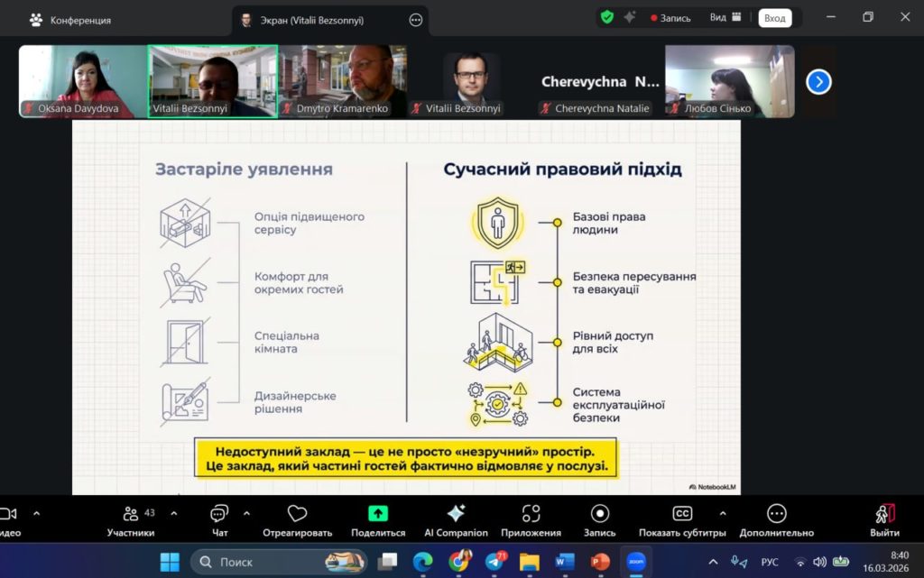924x578 pixels.
Task: Open the Вид view menu
Action: pyautogui.click(x=725, y=17)
